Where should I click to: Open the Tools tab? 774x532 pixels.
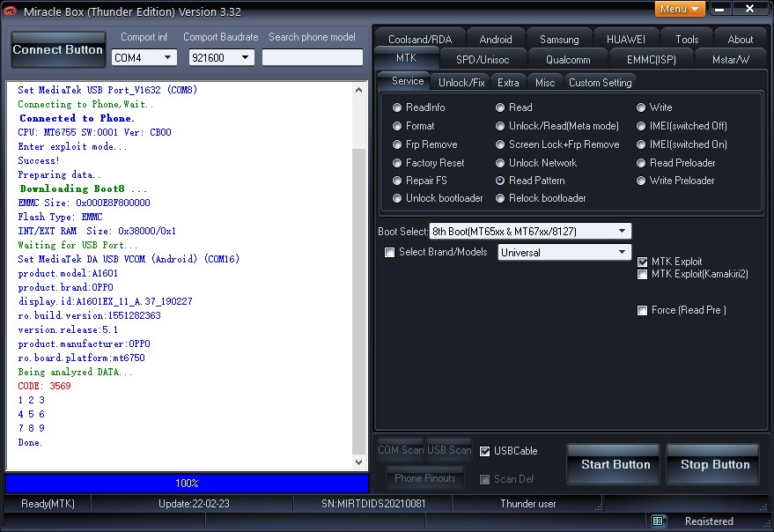click(687, 40)
